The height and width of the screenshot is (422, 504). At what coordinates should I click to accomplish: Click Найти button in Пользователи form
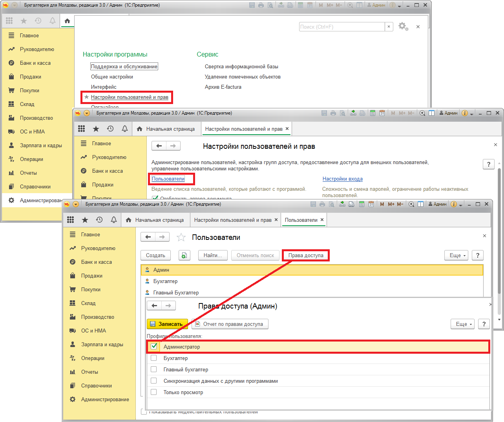click(213, 255)
